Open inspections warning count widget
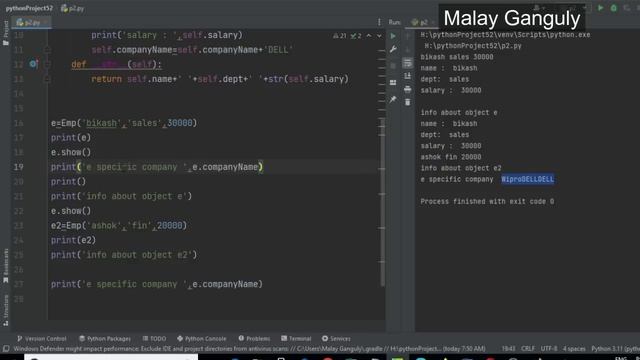640x360 pixels. [347, 36]
